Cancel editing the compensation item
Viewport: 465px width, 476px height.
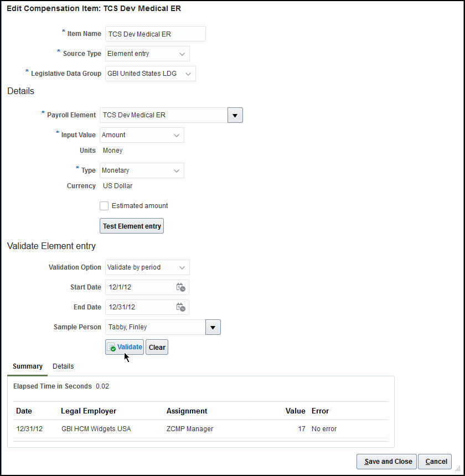click(x=435, y=462)
